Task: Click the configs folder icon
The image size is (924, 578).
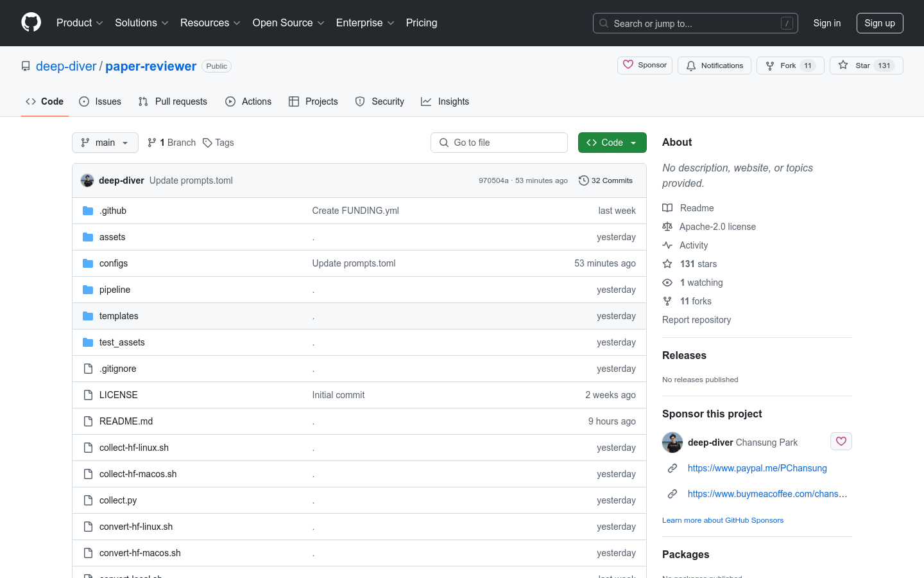Action: (x=88, y=263)
